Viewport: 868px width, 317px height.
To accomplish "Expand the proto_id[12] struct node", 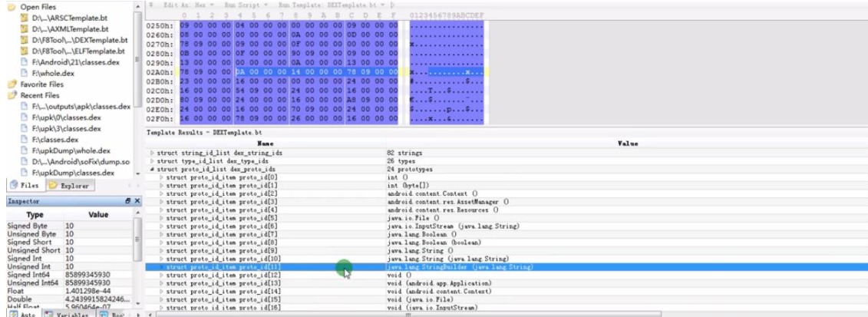I will click(x=161, y=275).
